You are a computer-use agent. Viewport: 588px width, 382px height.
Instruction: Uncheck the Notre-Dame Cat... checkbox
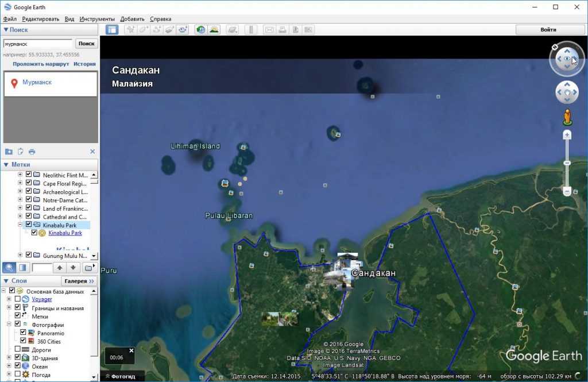(x=29, y=199)
